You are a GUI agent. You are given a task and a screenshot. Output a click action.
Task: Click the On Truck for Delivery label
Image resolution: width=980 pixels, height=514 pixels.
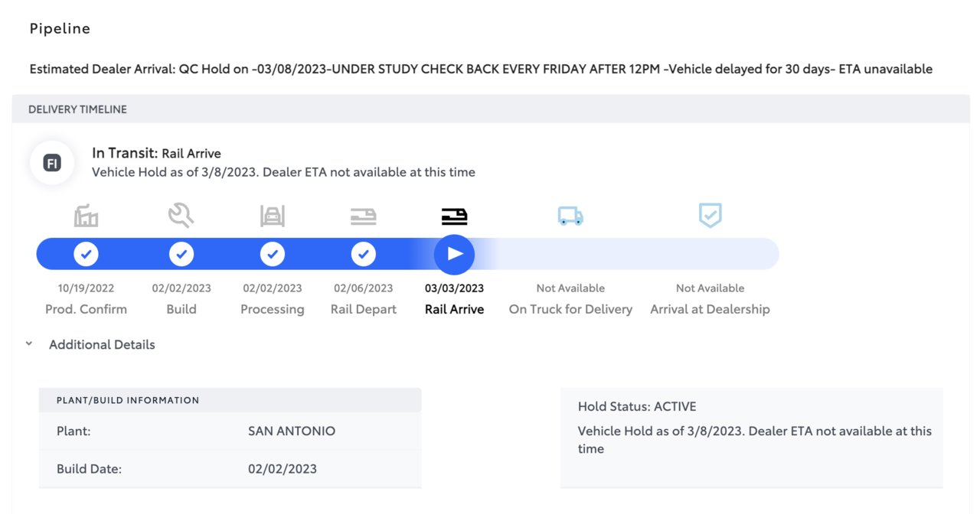point(570,309)
